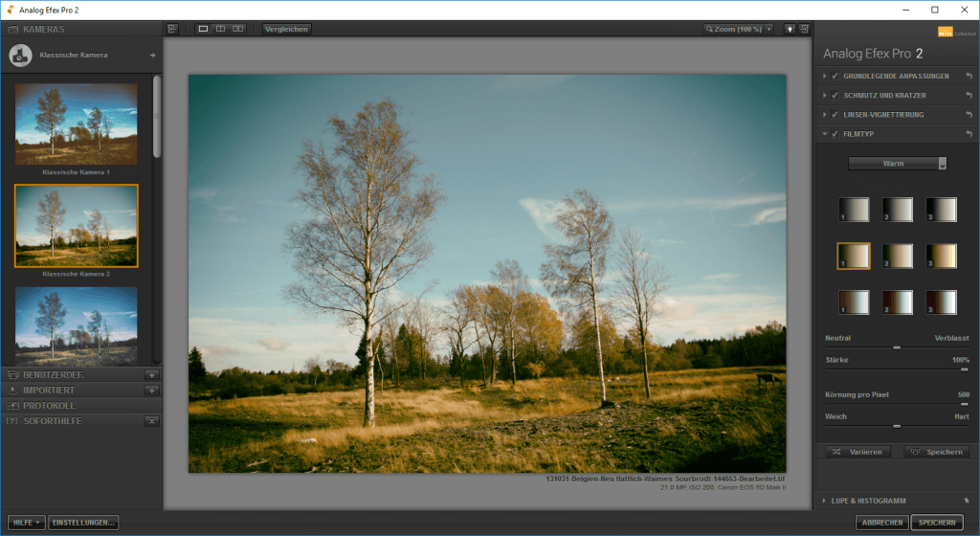This screenshot has width=980, height=536.
Task: Choose film swatch 2 in top row
Action: (x=898, y=210)
